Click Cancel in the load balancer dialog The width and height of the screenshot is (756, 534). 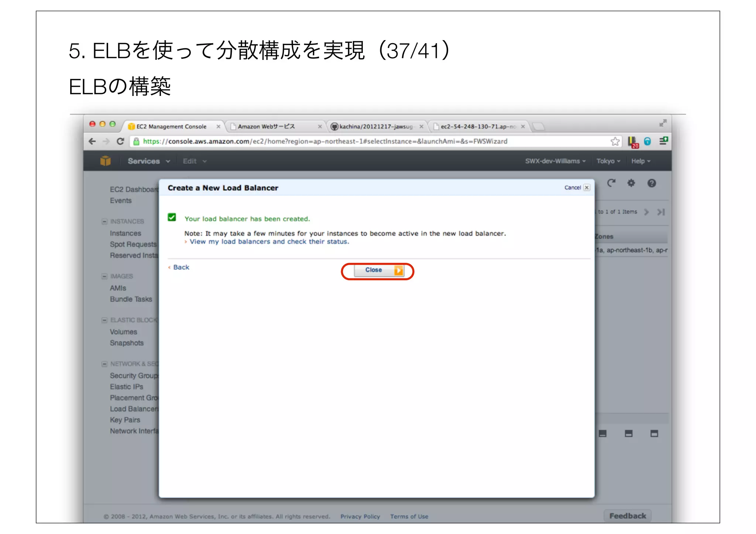tap(577, 187)
